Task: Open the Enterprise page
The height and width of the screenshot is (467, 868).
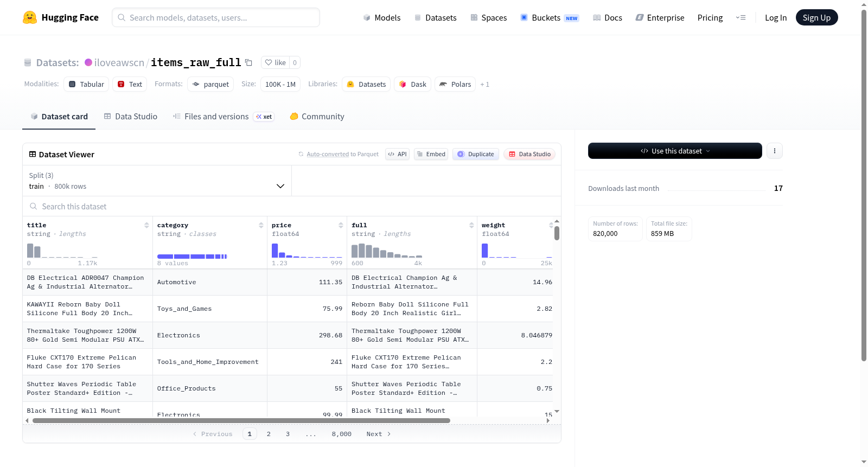Action: [660, 17]
